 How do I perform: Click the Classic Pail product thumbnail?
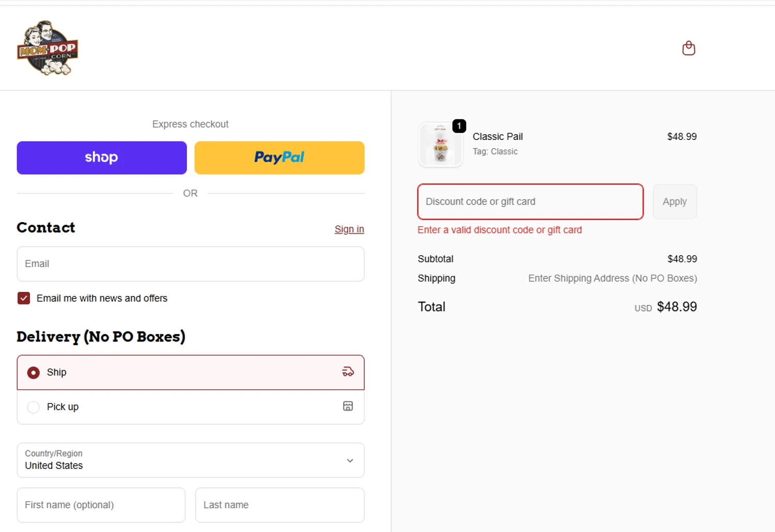[x=440, y=145]
